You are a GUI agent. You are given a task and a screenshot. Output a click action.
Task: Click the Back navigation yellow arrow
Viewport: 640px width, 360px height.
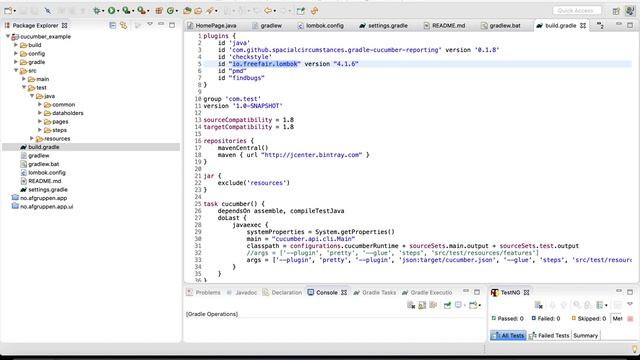point(268,11)
